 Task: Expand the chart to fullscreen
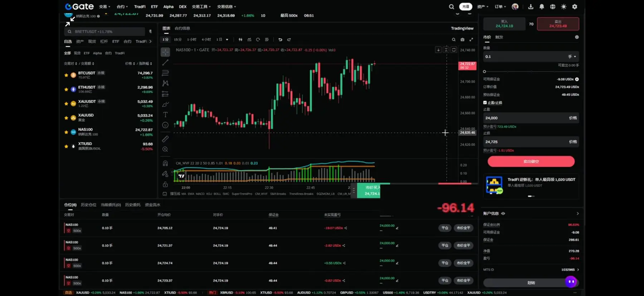tap(471, 40)
